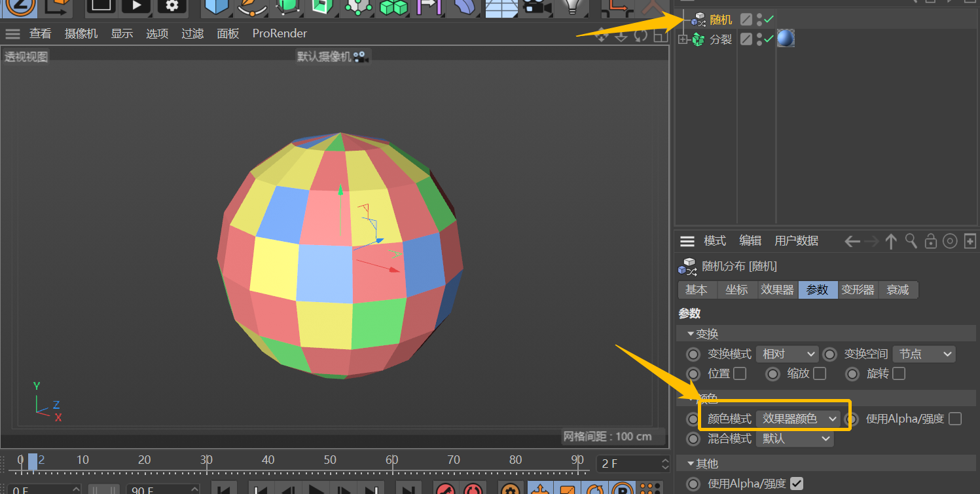Expand the 分裂 object tree node
This screenshot has height=494, width=980.
click(x=683, y=39)
